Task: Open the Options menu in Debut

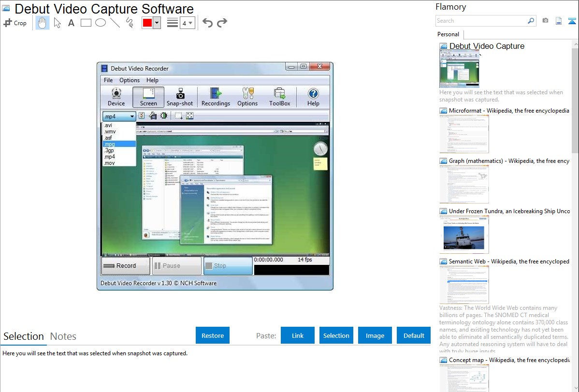Action: (x=129, y=80)
